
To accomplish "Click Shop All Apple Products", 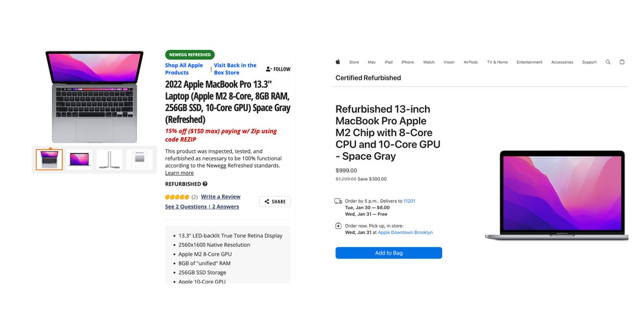I will 184,68.
